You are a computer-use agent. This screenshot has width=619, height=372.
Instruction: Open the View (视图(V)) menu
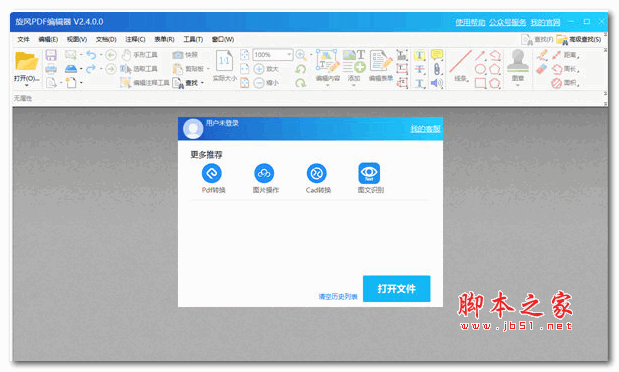77,39
